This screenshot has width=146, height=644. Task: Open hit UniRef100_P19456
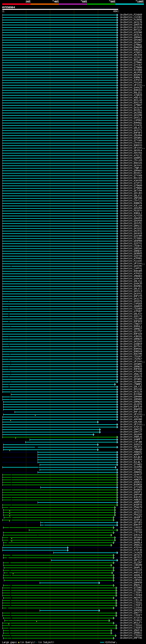(131, 20)
